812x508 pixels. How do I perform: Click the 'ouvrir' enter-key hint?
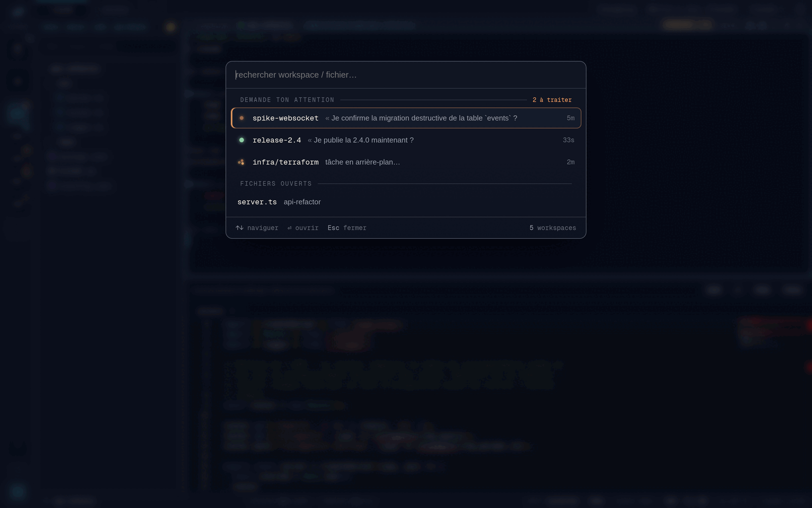click(x=303, y=228)
